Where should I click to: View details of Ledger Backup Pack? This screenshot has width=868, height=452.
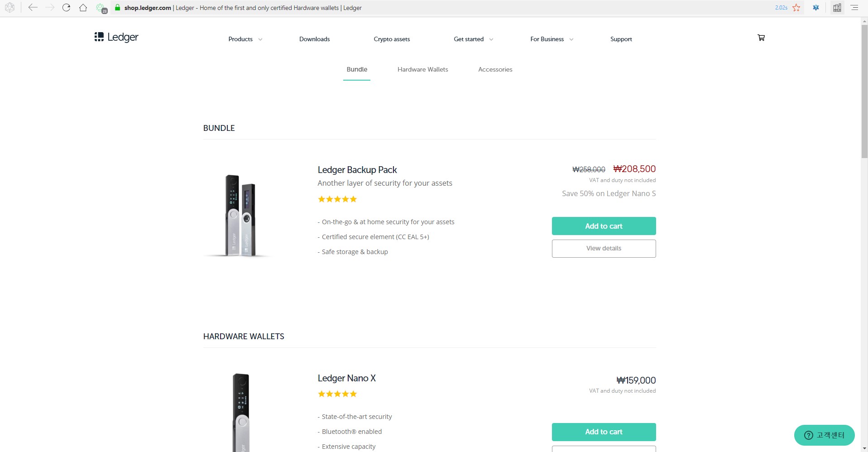click(x=604, y=248)
